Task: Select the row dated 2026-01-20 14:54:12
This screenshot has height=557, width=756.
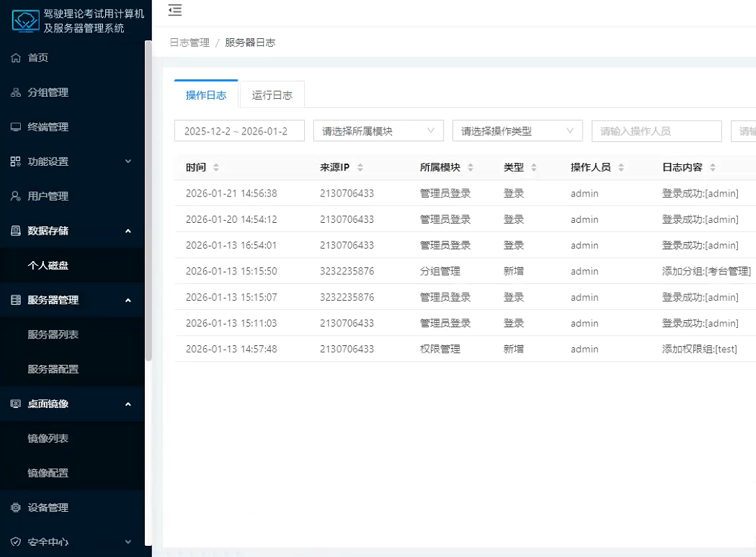Action: [x=465, y=219]
